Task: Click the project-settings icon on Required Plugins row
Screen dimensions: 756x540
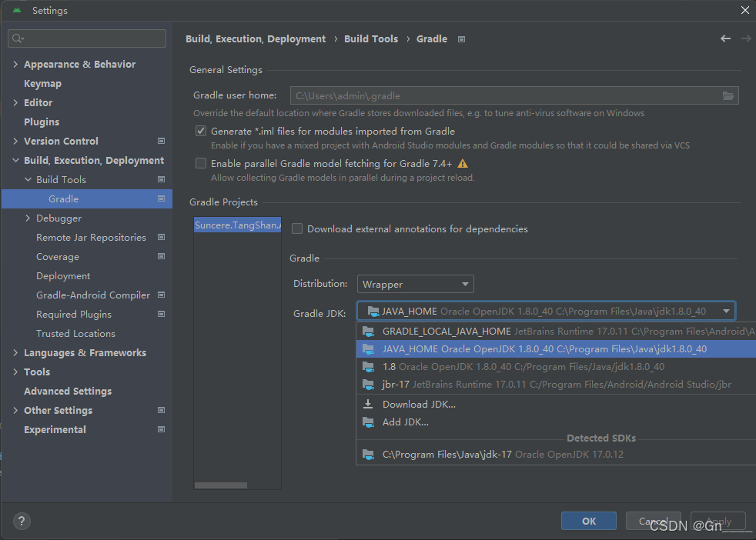Action: pyautogui.click(x=162, y=315)
